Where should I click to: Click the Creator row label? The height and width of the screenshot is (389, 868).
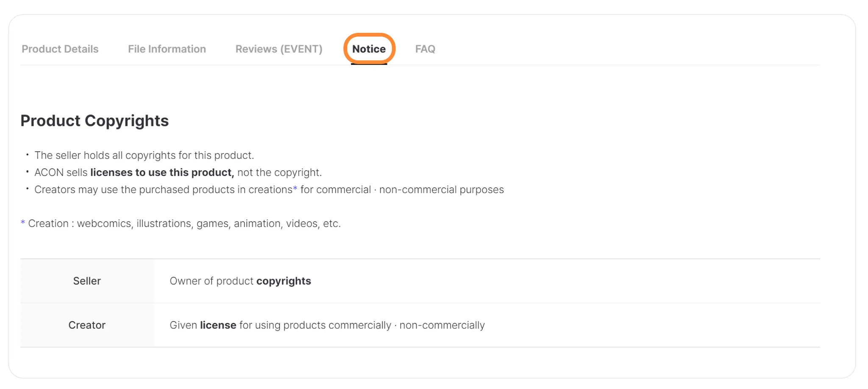(x=87, y=325)
